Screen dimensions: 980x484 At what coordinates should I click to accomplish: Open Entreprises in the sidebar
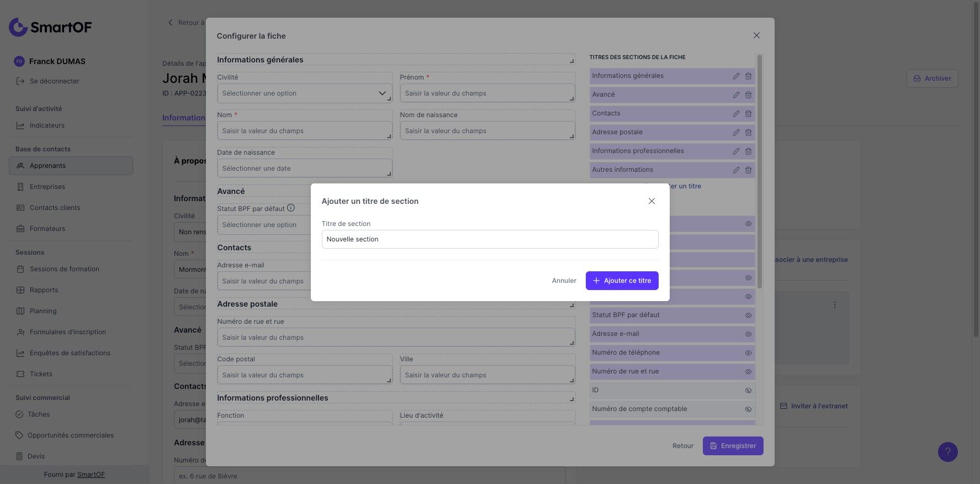(47, 187)
